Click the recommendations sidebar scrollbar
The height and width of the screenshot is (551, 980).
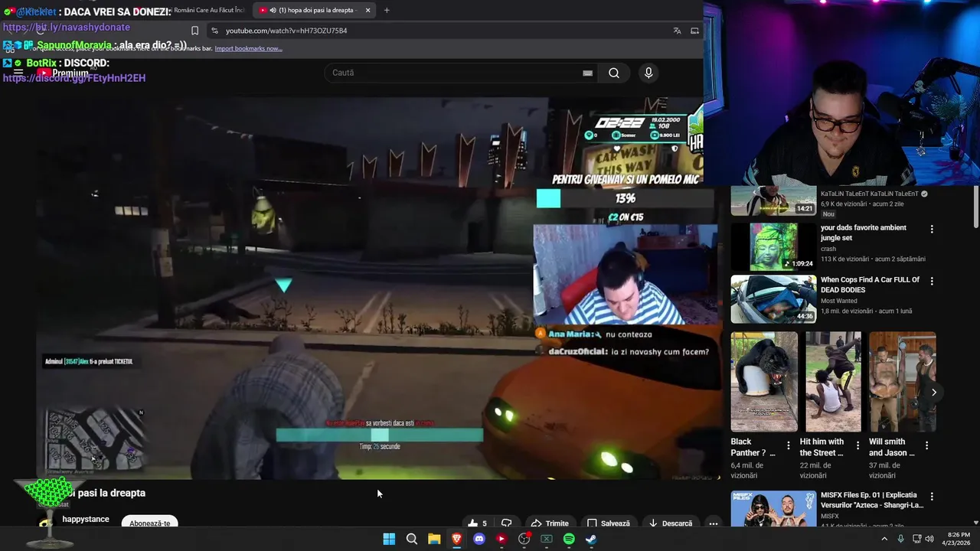coord(975,207)
